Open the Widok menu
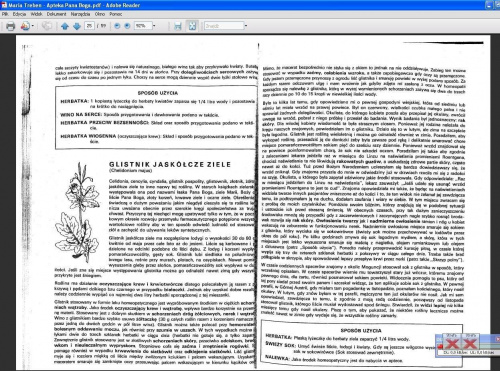The width and height of the screenshot is (500, 371). (36, 14)
